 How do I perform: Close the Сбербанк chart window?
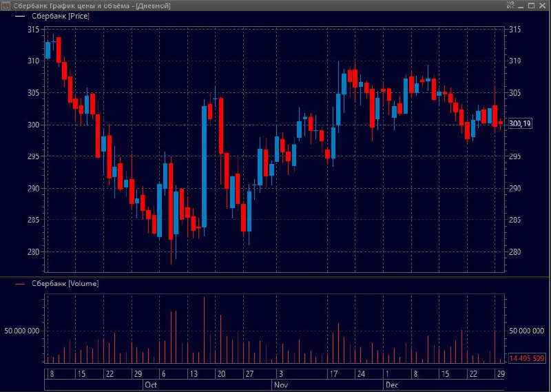[x=542, y=5]
